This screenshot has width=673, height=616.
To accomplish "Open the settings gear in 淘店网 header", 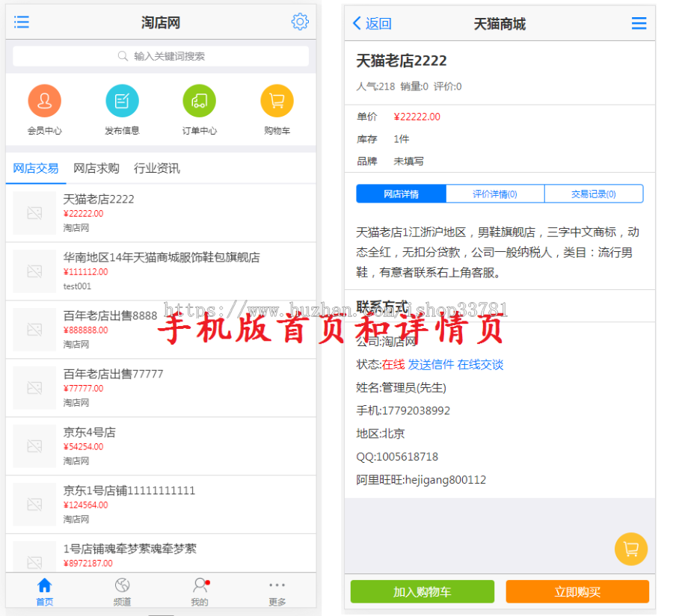I will pyautogui.click(x=300, y=22).
